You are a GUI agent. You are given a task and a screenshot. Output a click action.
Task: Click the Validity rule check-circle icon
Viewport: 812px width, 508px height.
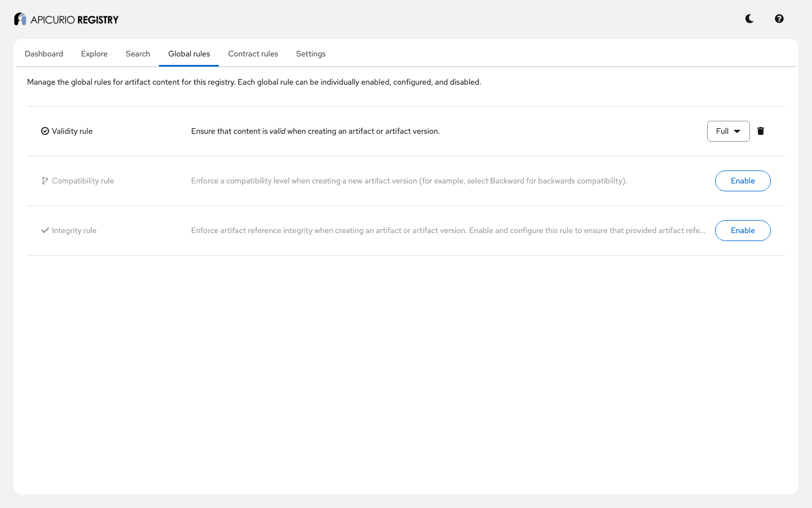45,131
